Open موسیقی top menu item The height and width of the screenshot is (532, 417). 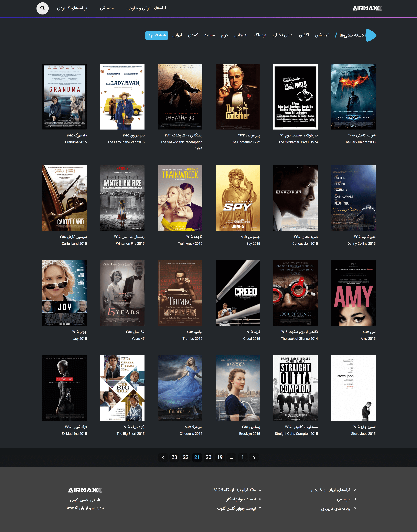[x=107, y=8]
